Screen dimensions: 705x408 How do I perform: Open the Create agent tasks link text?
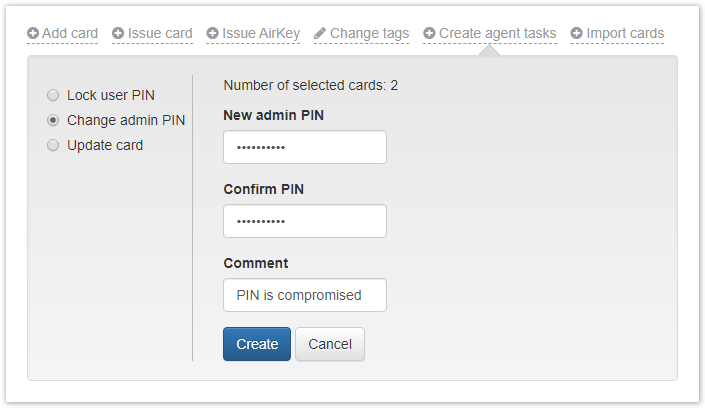497,33
